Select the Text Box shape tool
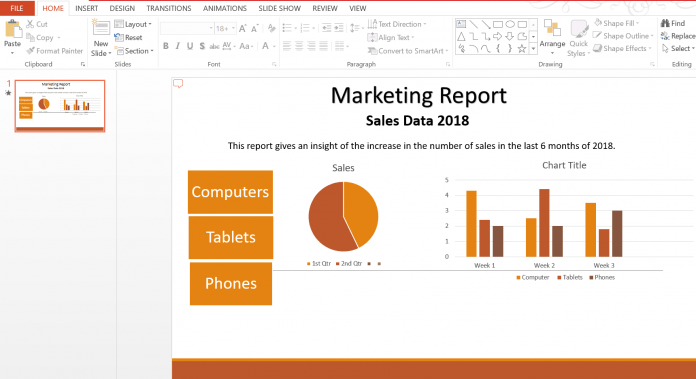The width and height of the screenshot is (696, 379). pyautogui.click(x=461, y=24)
